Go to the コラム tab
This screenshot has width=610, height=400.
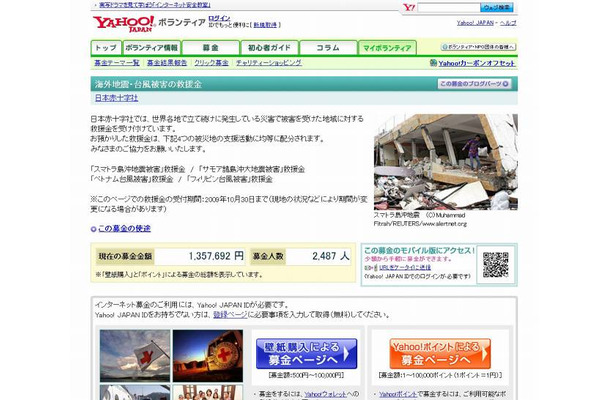tap(327, 47)
